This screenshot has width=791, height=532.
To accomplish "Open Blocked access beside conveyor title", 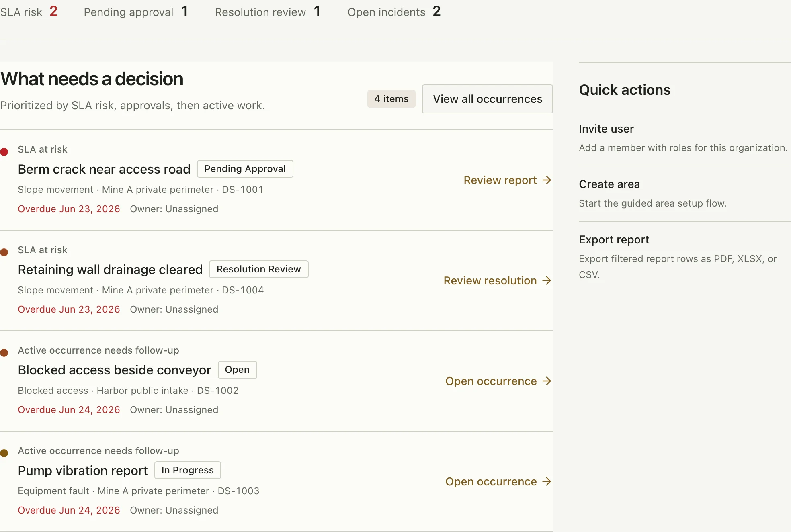I will 114,370.
